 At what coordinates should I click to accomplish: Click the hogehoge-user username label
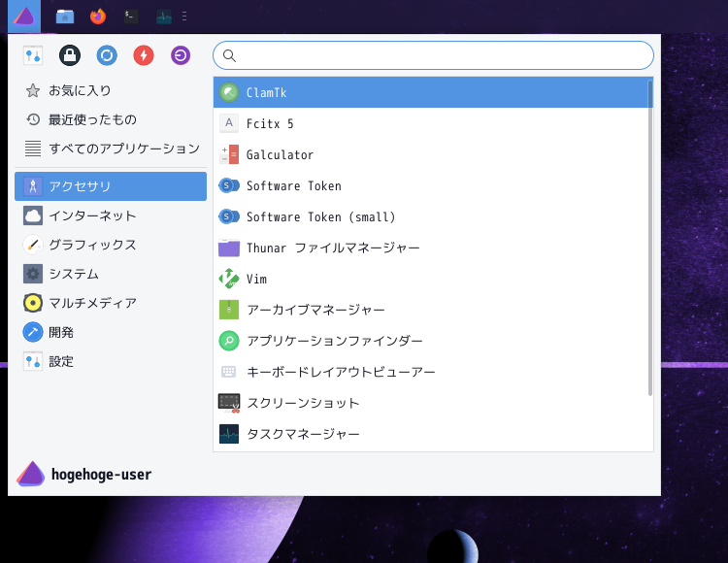click(101, 475)
